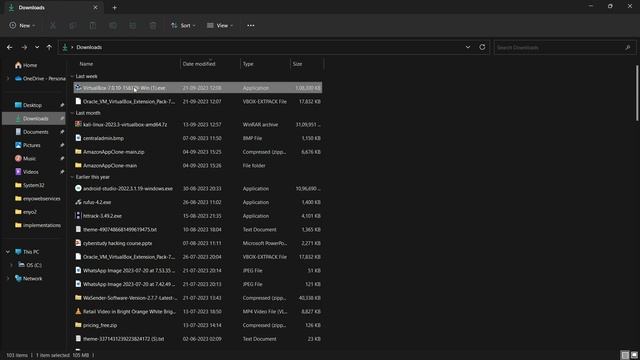640x360 pixels.
Task: Collapse the Last month group
Action: (72, 113)
